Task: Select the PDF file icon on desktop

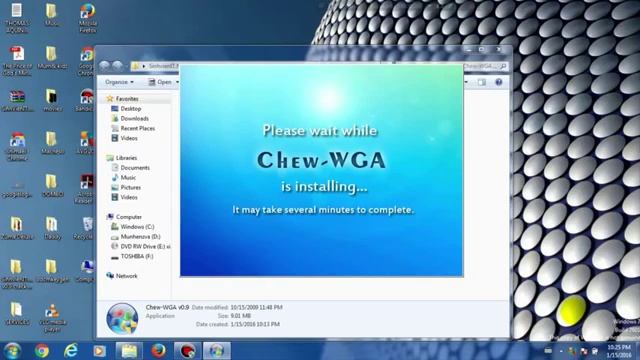Action: [x=17, y=61]
